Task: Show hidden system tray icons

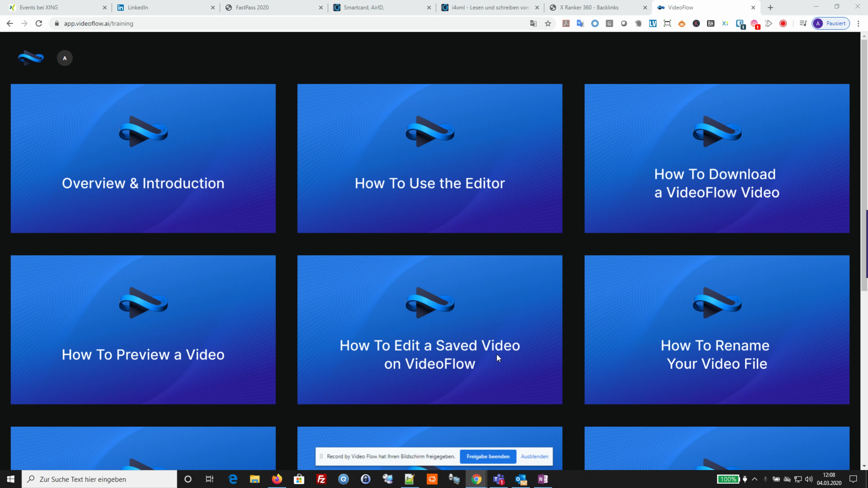Action: point(755,479)
